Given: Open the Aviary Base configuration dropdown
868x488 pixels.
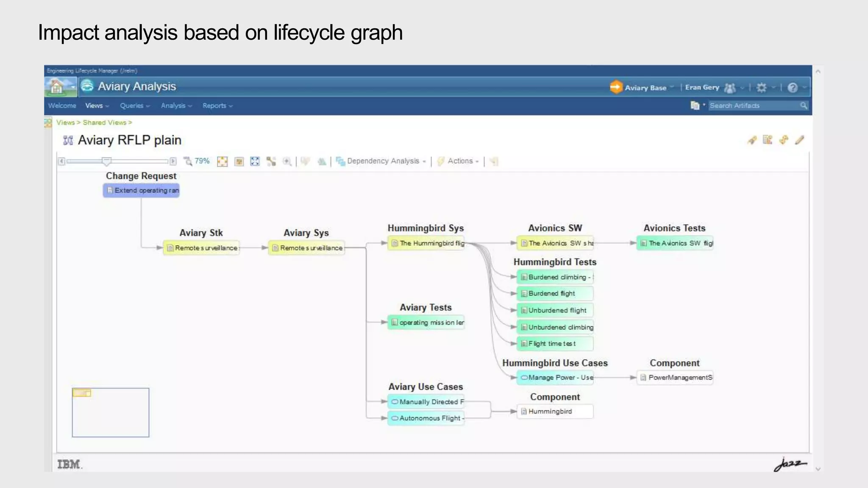Looking at the screenshot, I should [672, 87].
